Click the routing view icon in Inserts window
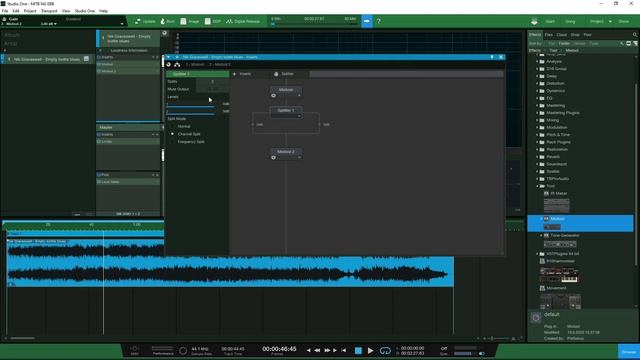 tap(177, 64)
